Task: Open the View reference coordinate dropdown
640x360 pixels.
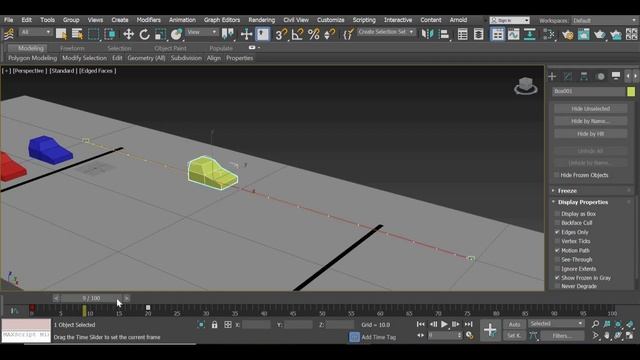Action: pos(202,32)
